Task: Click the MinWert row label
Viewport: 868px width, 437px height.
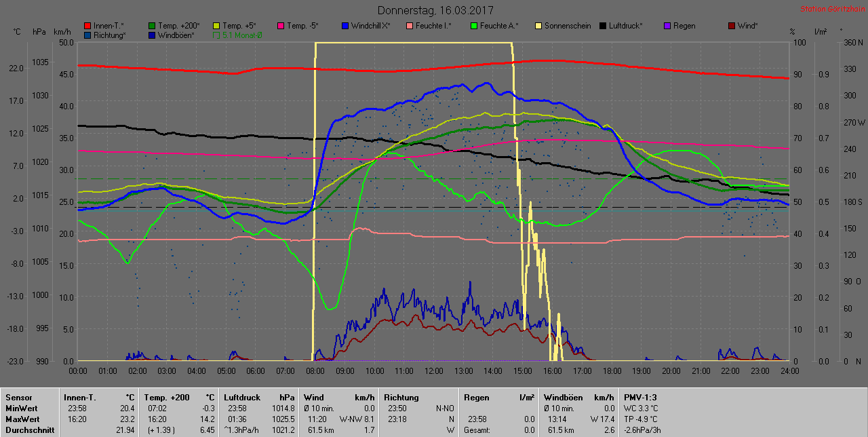Action: pyautogui.click(x=22, y=408)
